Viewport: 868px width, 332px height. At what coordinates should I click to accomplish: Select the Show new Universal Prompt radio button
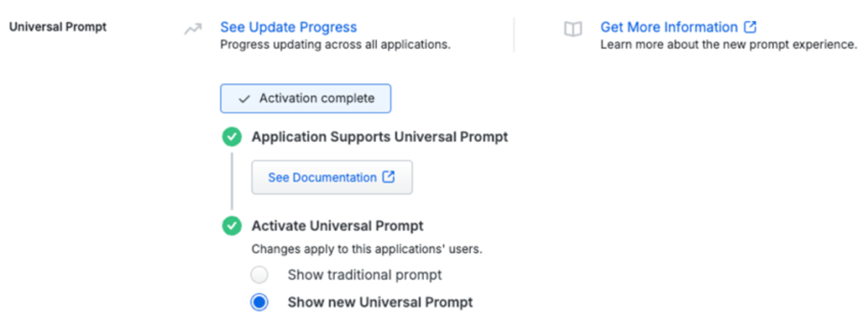(x=259, y=302)
